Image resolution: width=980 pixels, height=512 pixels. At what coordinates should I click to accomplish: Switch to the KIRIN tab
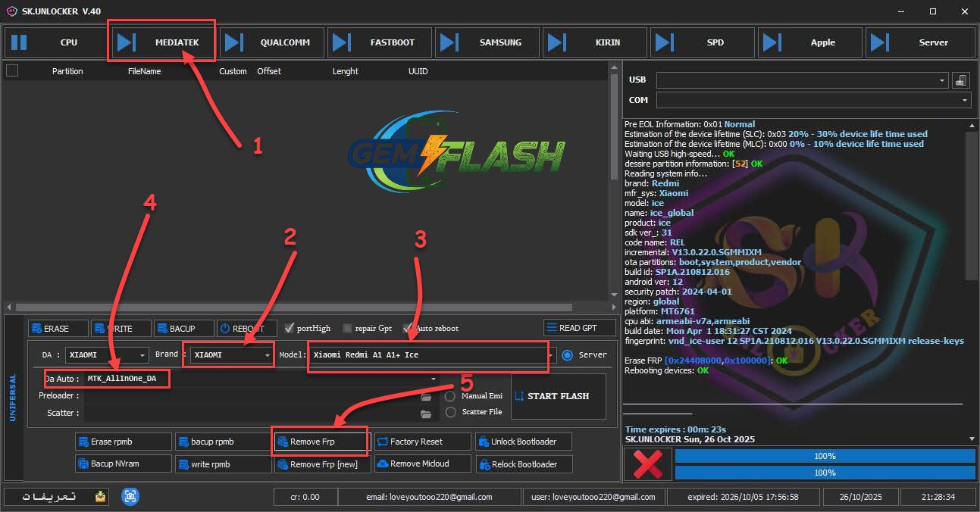coord(595,42)
